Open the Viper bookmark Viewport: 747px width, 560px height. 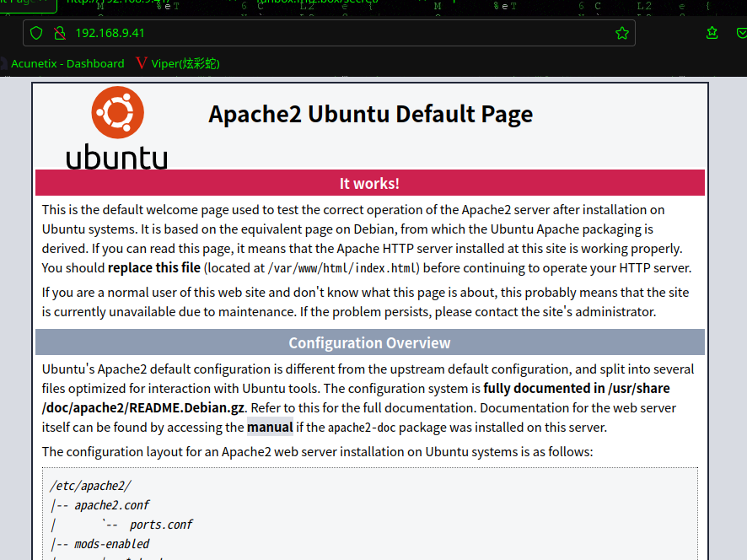pyautogui.click(x=177, y=63)
